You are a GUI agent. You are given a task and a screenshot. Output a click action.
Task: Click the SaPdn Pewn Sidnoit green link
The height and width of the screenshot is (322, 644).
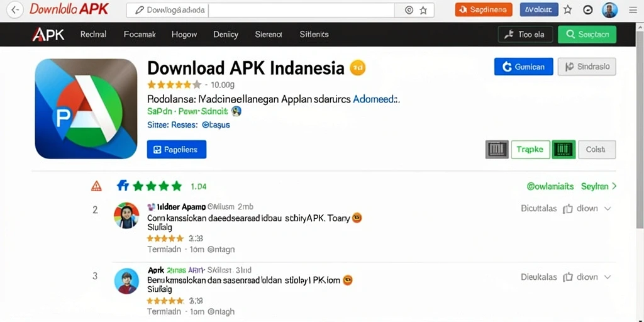[187, 111]
